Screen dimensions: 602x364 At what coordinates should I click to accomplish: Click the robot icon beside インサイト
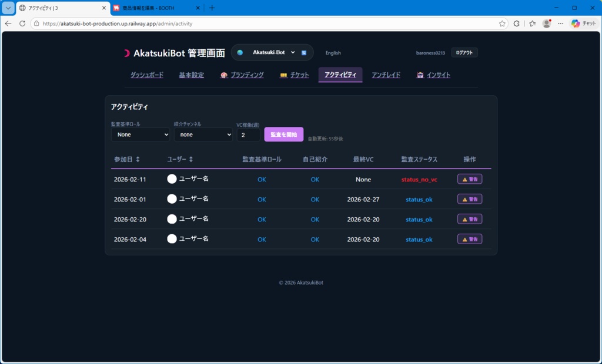coord(420,75)
